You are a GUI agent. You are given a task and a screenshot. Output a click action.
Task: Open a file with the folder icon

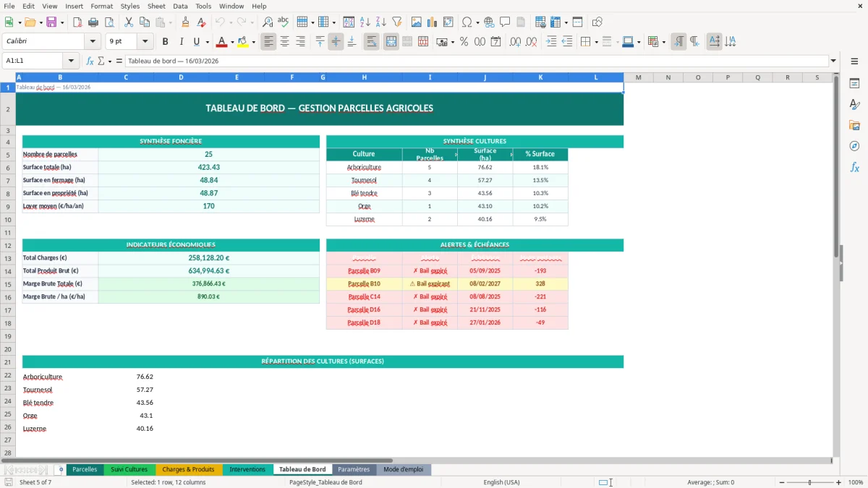tap(30, 22)
